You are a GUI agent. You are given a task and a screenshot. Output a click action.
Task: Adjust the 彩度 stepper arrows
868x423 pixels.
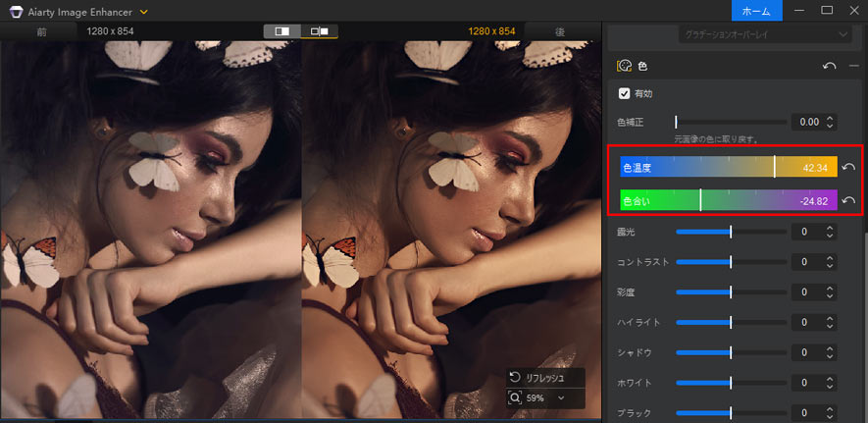(x=829, y=291)
